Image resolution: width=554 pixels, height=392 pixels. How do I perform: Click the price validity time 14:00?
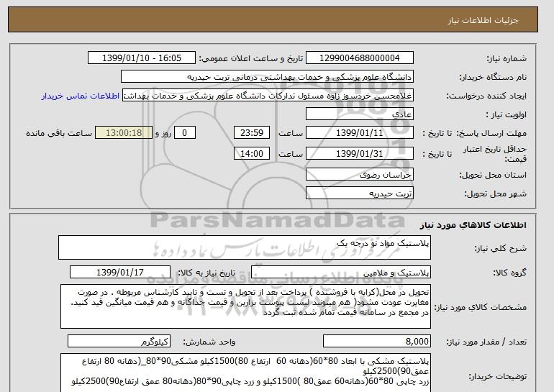tap(252, 154)
